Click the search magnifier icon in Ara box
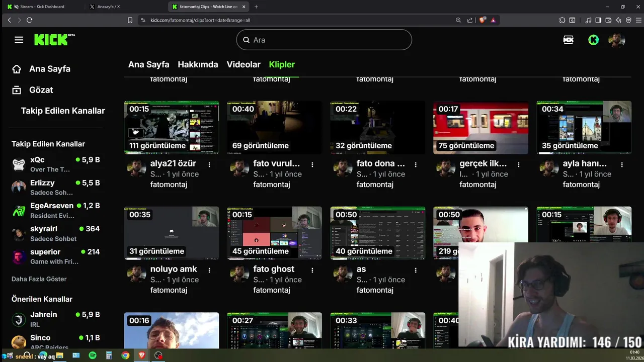 point(247,40)
